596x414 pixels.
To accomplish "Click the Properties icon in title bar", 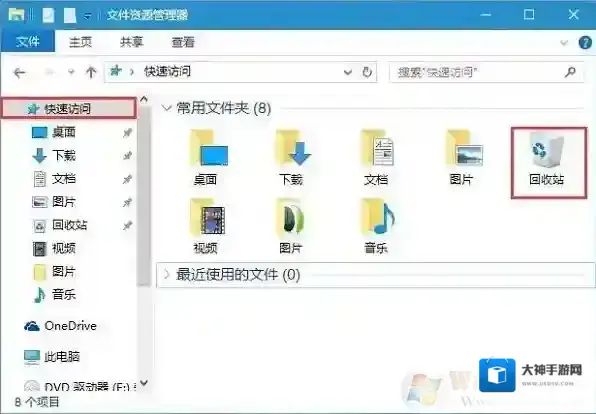I will 48,15.
